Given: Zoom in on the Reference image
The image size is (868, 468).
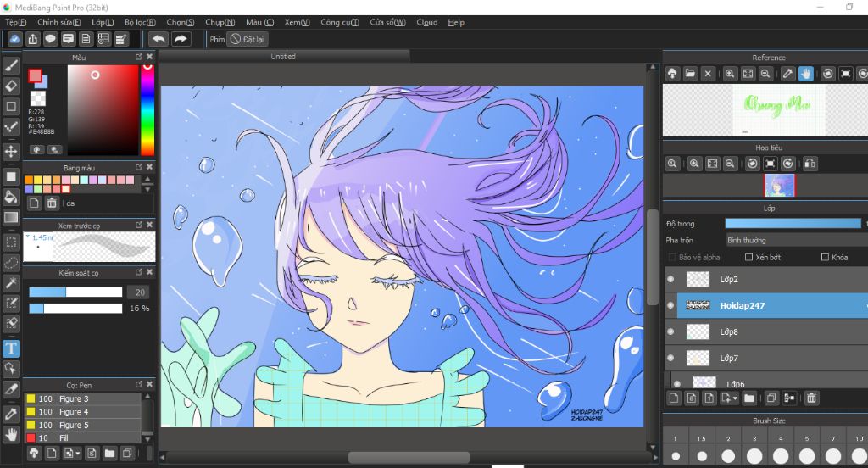Looking at the screenshot, I should [730, 74].
